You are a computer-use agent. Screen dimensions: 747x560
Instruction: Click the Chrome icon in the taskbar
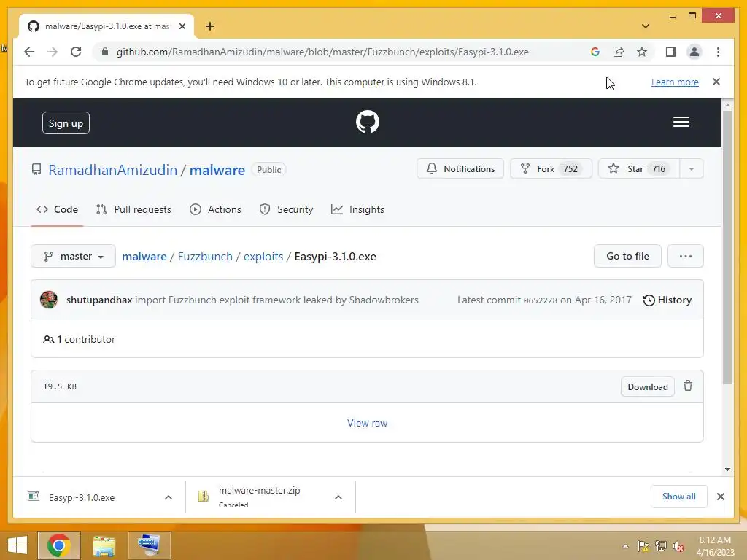coord(59,545)
